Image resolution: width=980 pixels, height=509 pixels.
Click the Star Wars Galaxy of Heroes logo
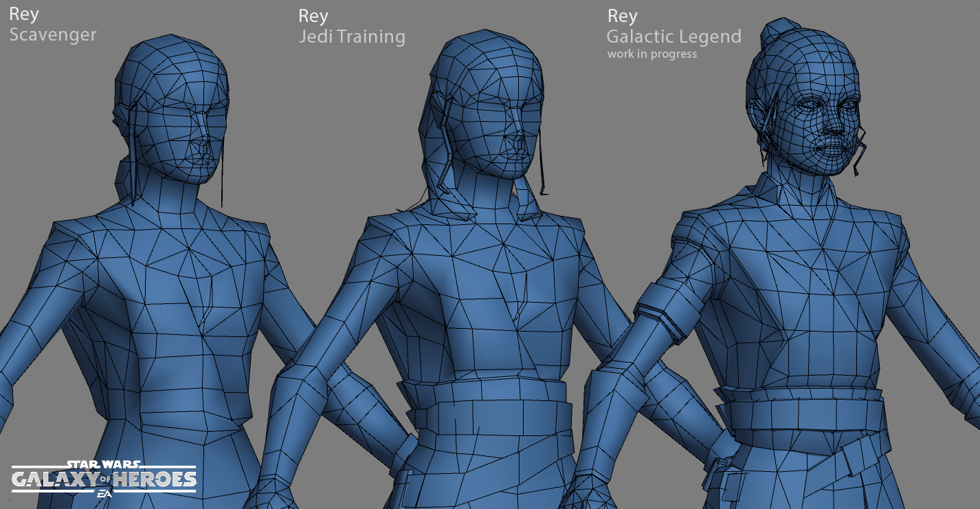click(x=103, y=476)
